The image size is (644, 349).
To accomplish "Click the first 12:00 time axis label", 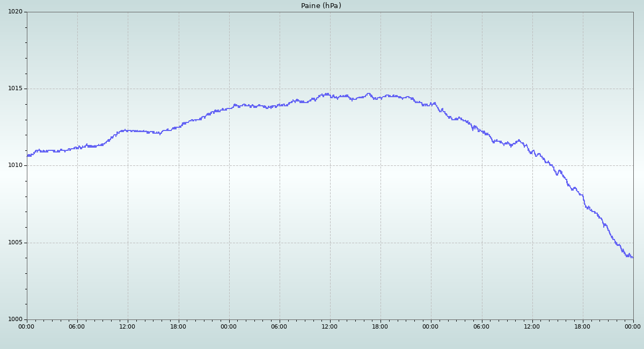I will coord(127,326).
